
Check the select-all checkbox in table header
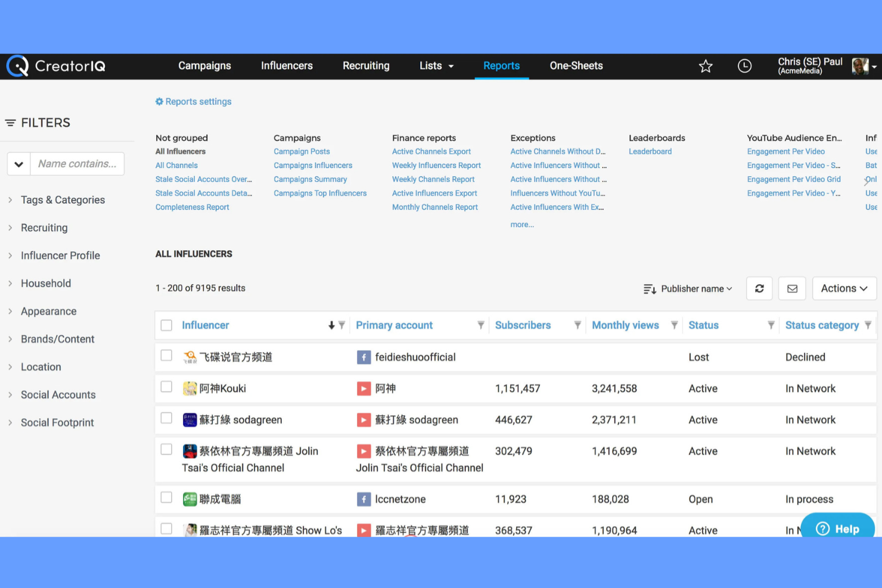pos(166,325)
